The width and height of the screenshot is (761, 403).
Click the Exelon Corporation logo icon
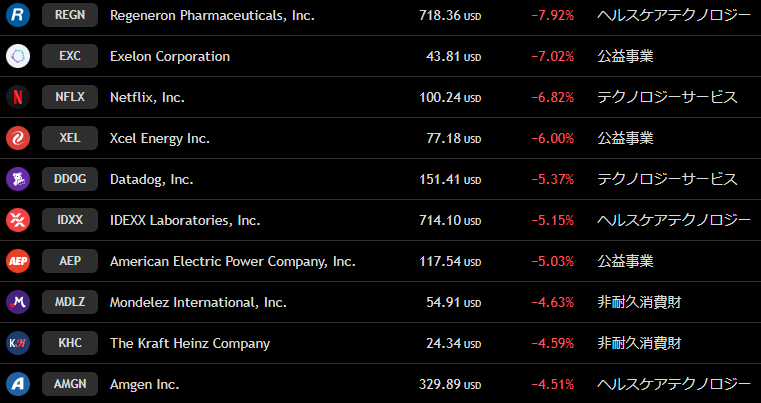[18, 56]
